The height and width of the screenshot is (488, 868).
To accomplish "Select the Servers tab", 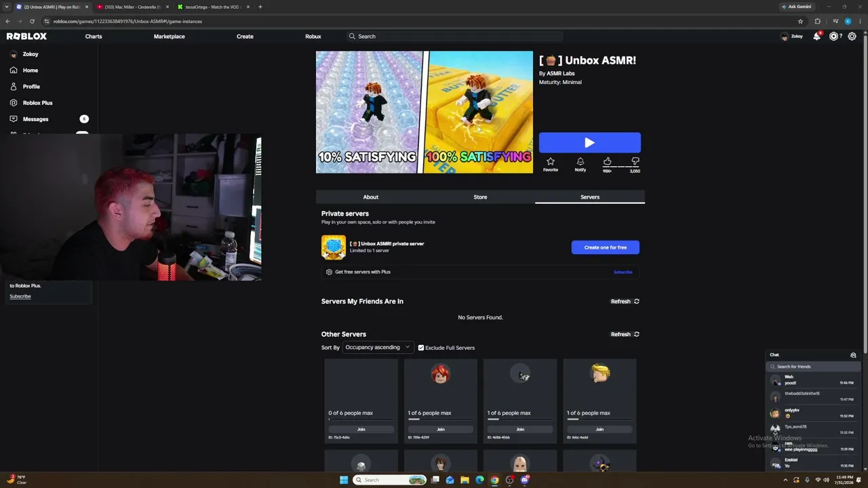I will 590,197.
